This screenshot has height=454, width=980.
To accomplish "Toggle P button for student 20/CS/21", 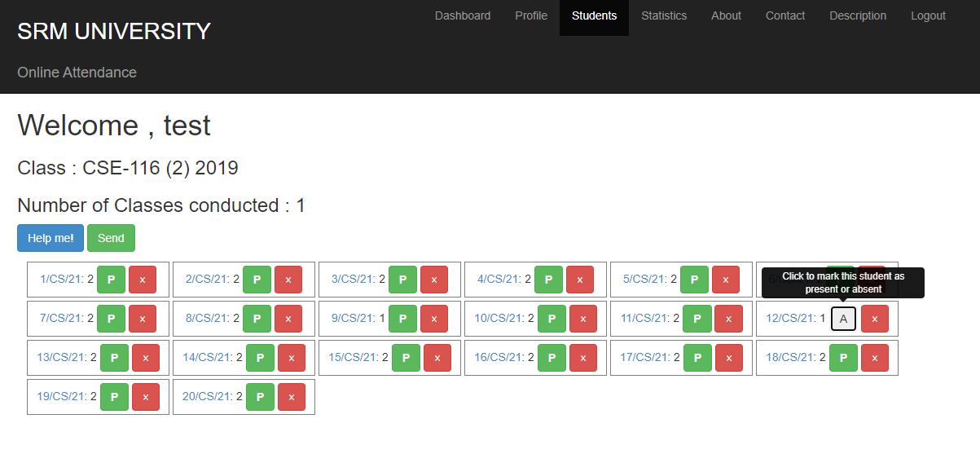I will tap(260, 397).
